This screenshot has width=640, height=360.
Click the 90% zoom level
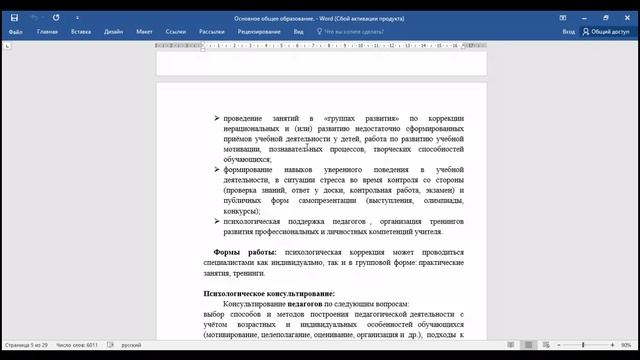[626, 345]
